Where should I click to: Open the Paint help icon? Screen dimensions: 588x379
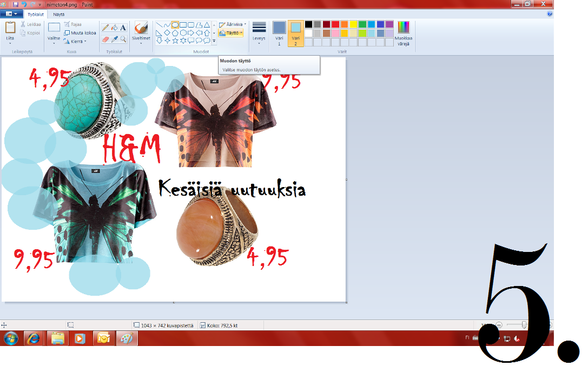click(550, 14)
